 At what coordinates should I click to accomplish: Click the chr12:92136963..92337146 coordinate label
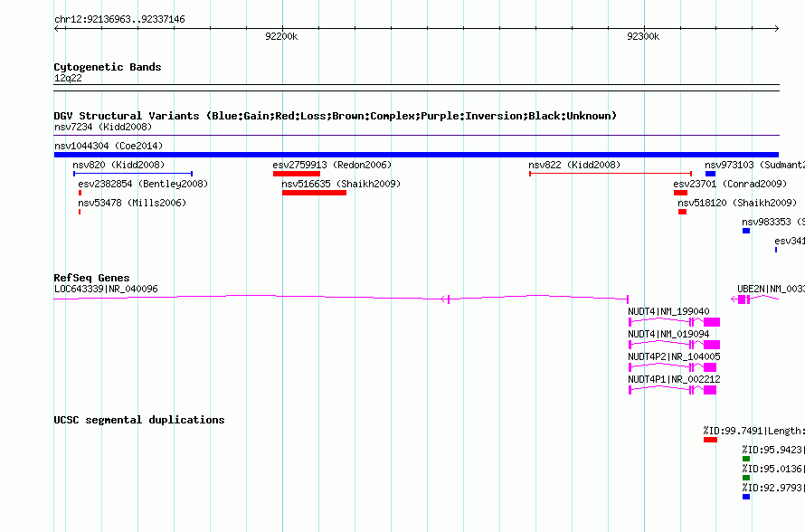[x=119, y=20]
